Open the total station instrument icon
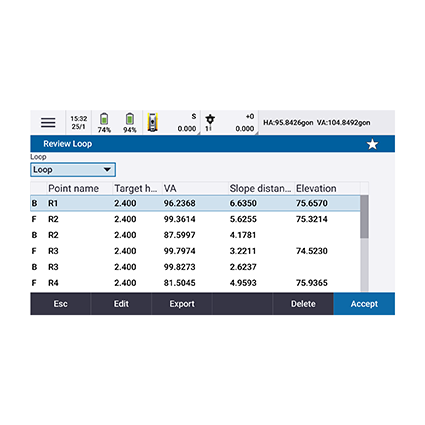The width and height of the screenshot is (425, 425). pyautogui.click(x=152, y=122)
